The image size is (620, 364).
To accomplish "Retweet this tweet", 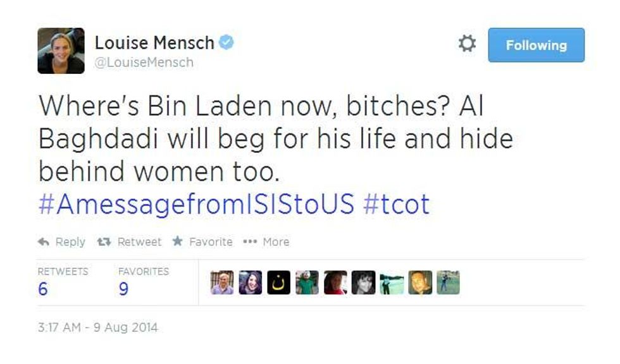I will [x=129, y=242].
